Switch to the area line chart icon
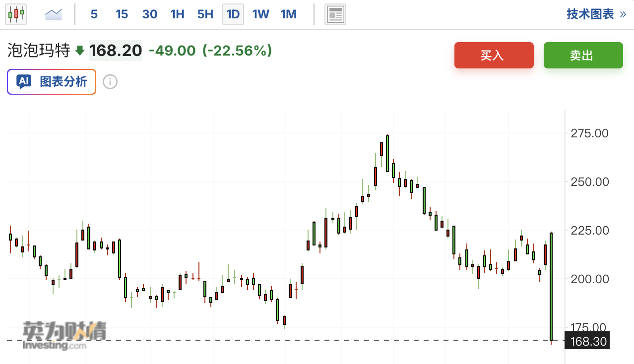 coord(53,14)
